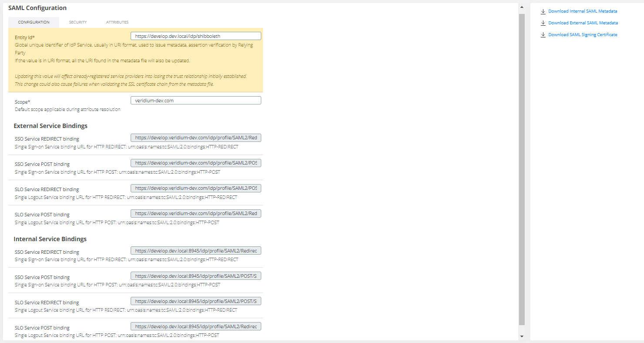Screen dimensions: 644x343
Task: Click the download icon beside Internal SAML Metadata
Action: point(543,11)
